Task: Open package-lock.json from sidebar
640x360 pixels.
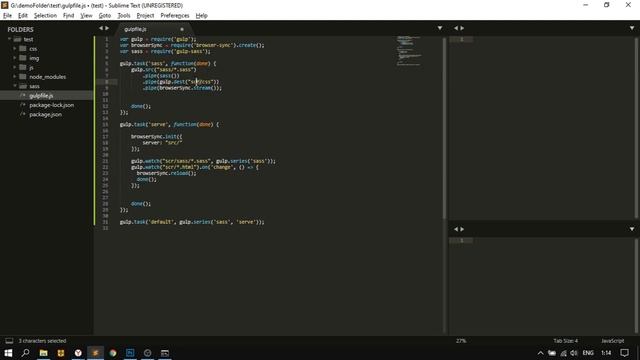Action: tap(51, 105)
